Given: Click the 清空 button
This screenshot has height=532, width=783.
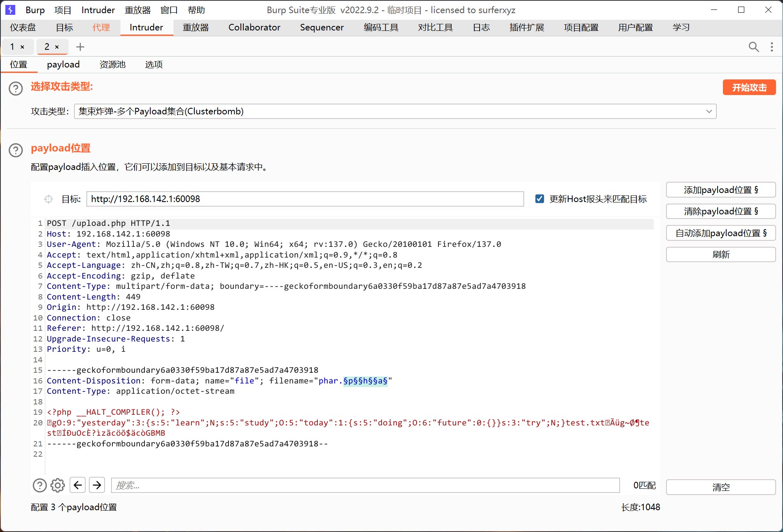Looking at the screenshot, I should pyautogui.click(x=721, y=487).
